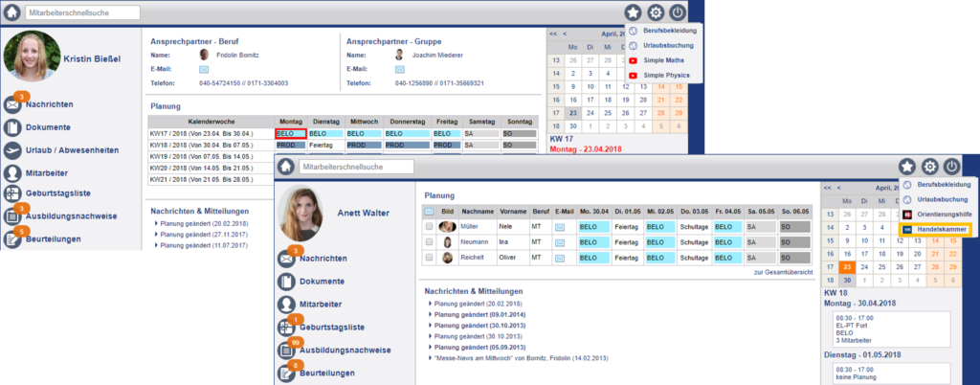Click the power logout icon in Anett Walter window

click(x=951, y=167)
